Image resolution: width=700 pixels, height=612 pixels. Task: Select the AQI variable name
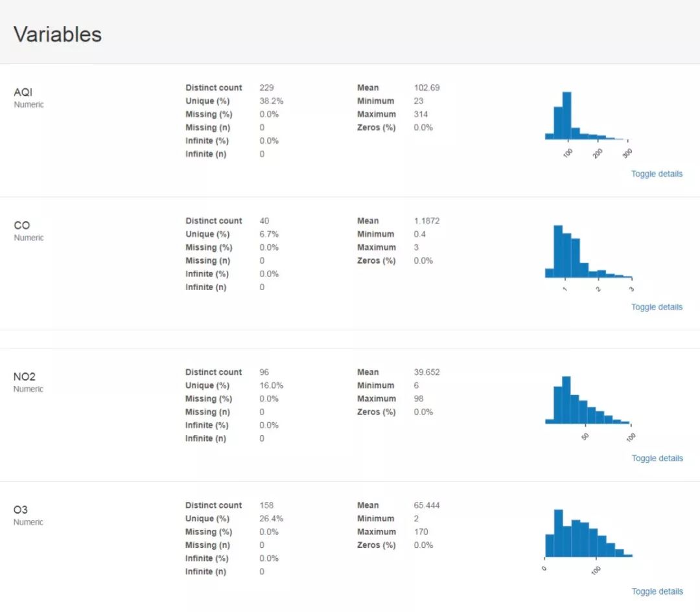23,92
